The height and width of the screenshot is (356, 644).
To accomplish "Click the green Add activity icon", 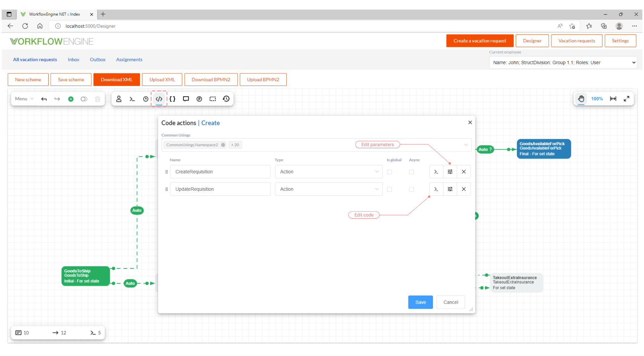I will pyautogui.click(x=71, y=99).
